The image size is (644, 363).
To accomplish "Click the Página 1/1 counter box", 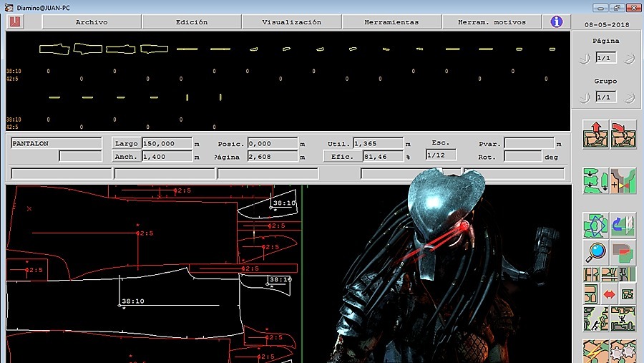I will tap(606, 58).
